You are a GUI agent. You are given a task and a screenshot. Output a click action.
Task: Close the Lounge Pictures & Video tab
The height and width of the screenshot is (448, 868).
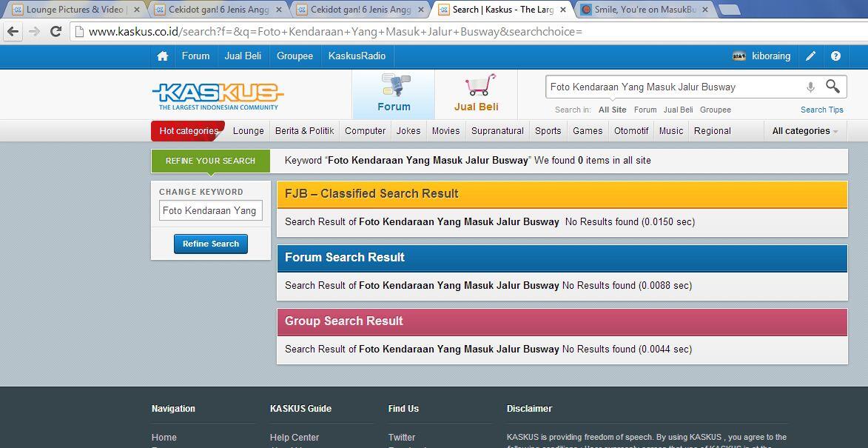point(137,10)
